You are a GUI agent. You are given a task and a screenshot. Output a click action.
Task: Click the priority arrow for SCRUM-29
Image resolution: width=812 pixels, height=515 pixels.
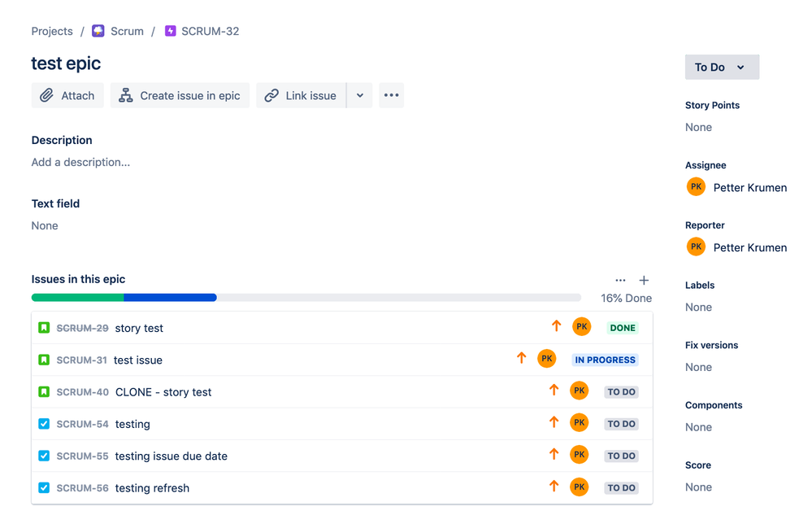(x=556, y=326)
